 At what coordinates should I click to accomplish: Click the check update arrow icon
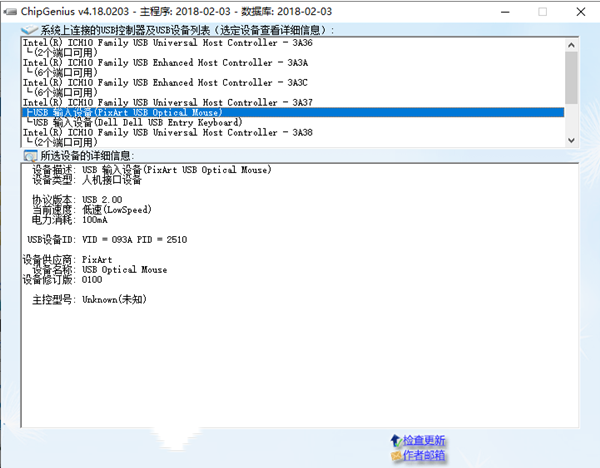tap(396, 440)
